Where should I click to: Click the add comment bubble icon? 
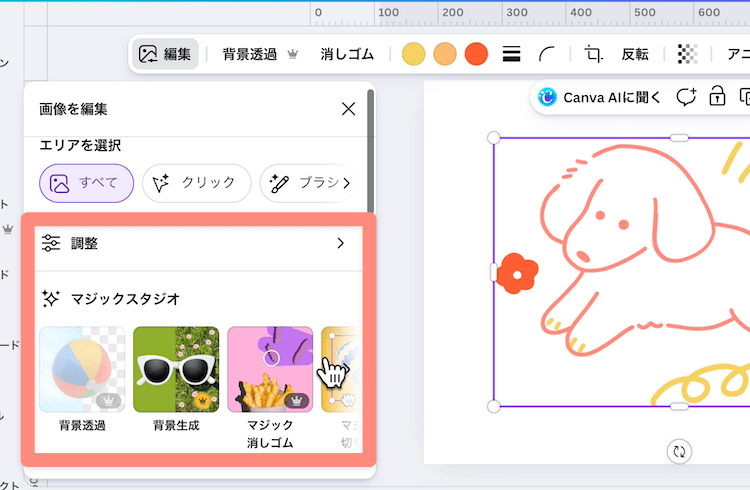click(686, 97)
